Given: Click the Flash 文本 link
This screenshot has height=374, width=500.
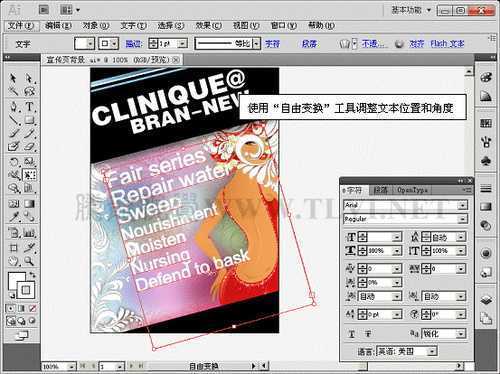Looking at the screenshot, I should pyautogui.click(x=447, y=44).
